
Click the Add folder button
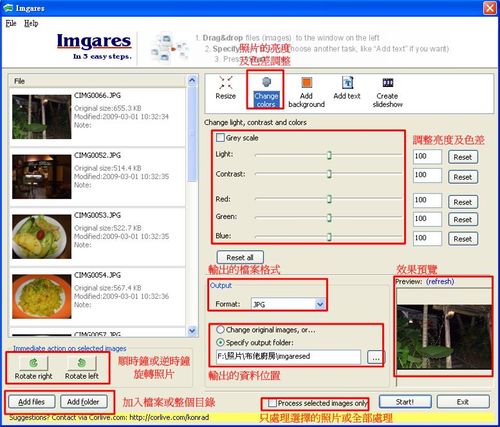pos(83,402)
